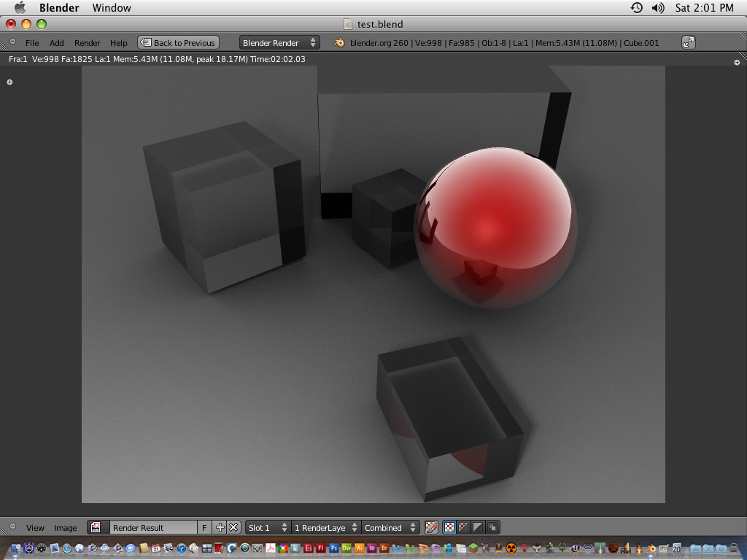Toggle alpha channel only display
This screenshot has height=560, width=747.
point(478,528)
